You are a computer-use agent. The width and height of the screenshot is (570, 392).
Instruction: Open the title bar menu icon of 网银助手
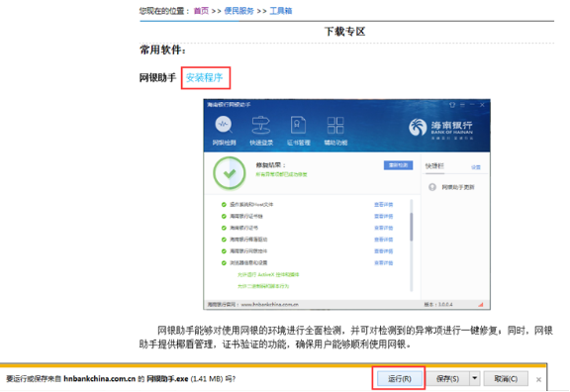pyautogui.click(x=462, y=105)
